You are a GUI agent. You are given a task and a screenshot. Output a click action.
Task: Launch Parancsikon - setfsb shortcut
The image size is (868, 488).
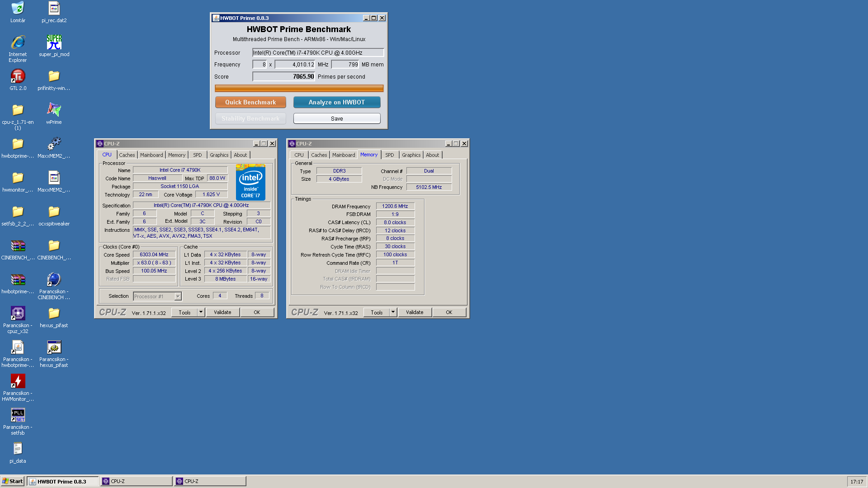18,415
